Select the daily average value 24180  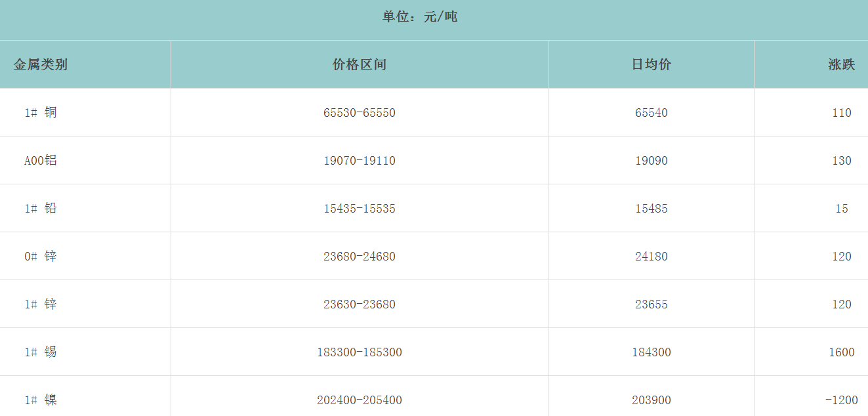pos(651,257)
